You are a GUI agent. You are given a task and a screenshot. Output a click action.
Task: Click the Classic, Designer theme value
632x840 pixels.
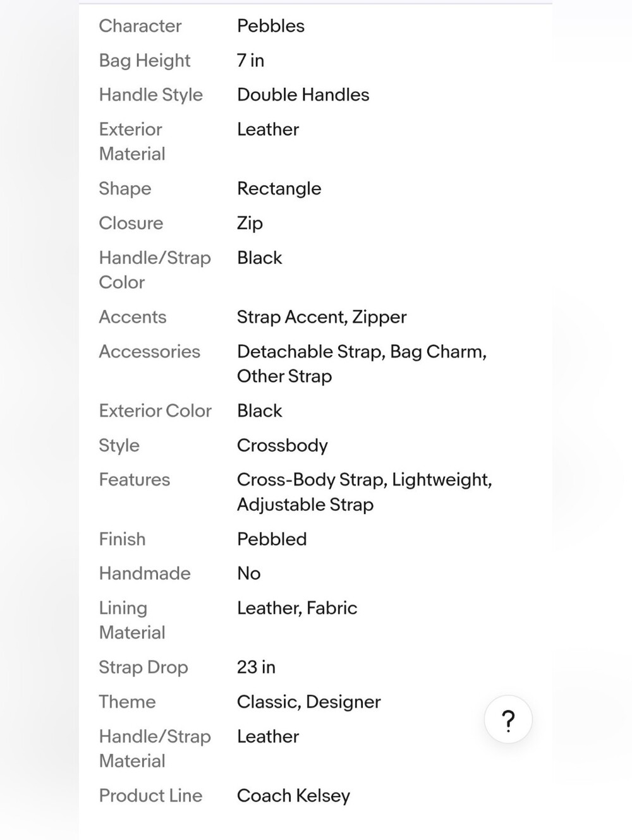(308, 702)
